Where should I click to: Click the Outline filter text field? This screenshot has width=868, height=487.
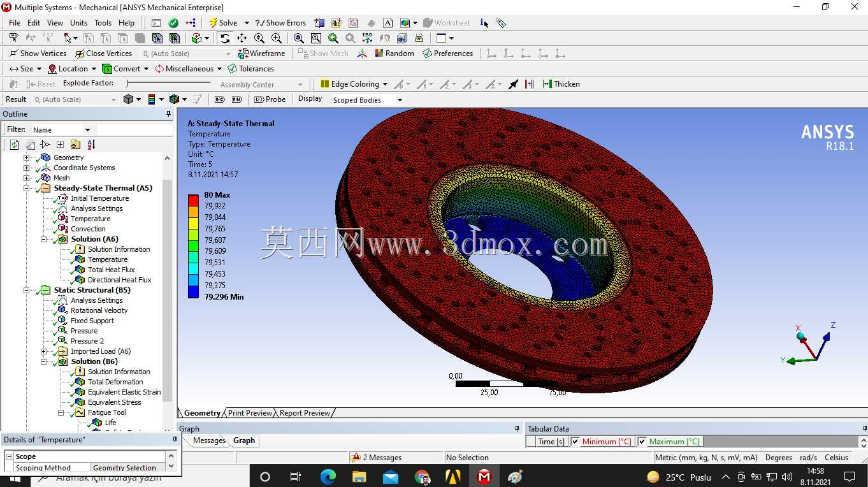point(134,130)
